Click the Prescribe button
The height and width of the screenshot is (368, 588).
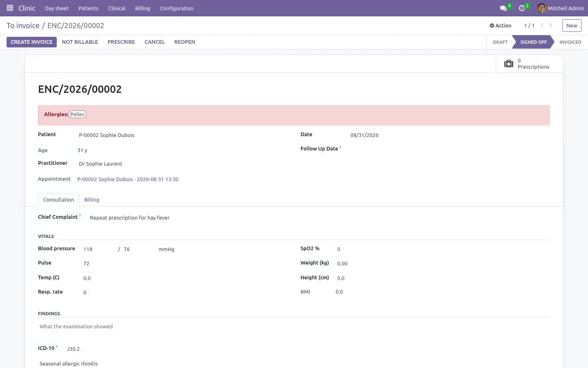point(121,42)
